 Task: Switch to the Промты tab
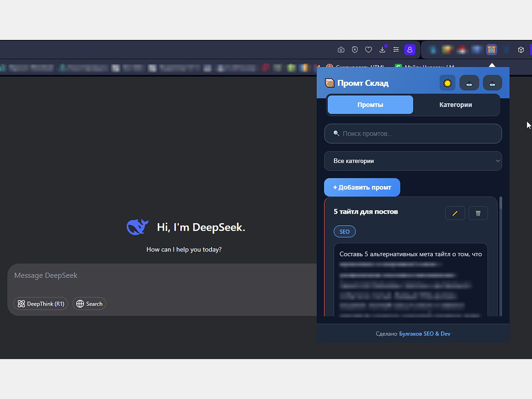pos(370,105)
